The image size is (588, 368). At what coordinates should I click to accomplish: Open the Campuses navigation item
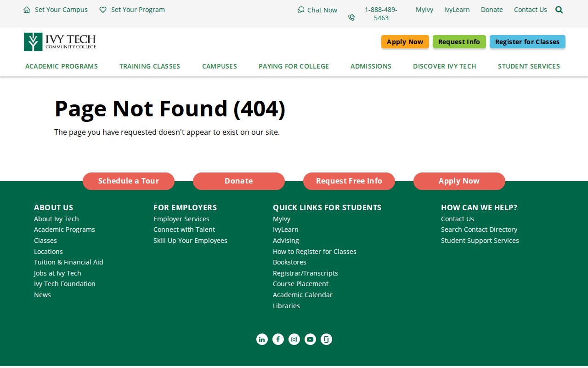tap(220, 66)
